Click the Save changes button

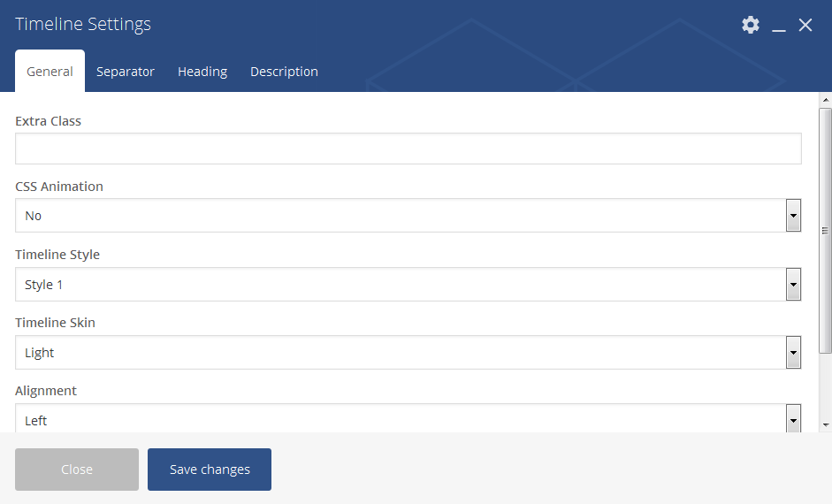tap(210, 470)
